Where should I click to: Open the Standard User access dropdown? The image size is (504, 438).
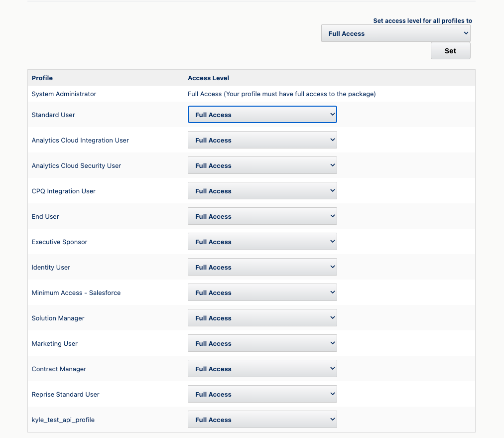click(x=262, y=115)
